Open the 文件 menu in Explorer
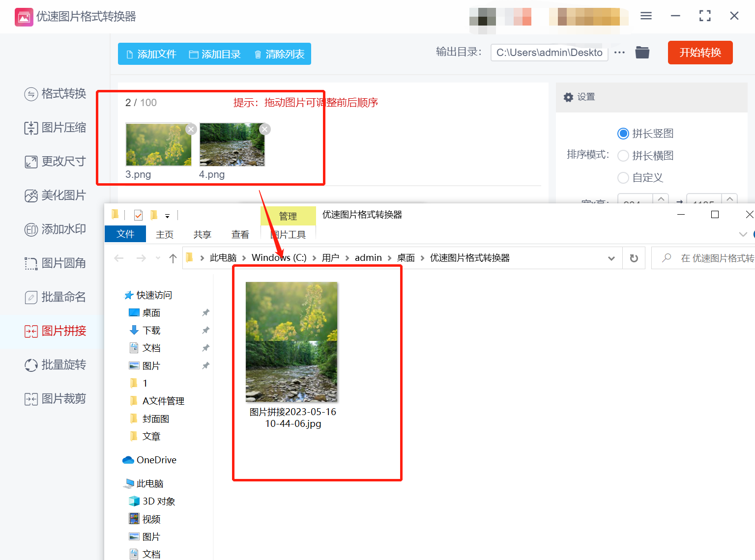 (x=125, y=234)
